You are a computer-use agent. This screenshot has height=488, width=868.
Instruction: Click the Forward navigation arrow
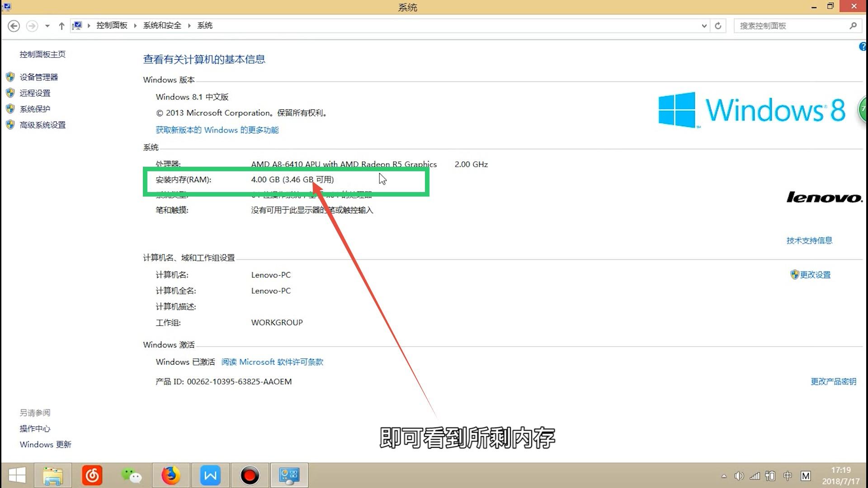click(x=32, y=26)
